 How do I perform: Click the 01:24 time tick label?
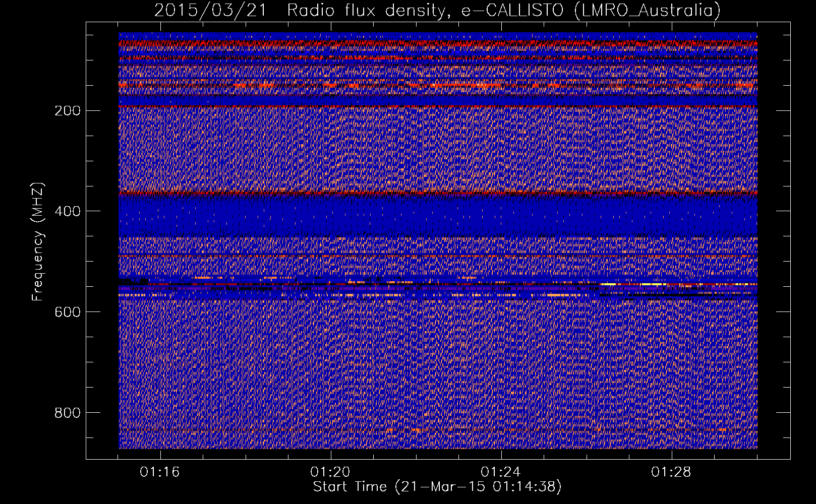point(501,472)
